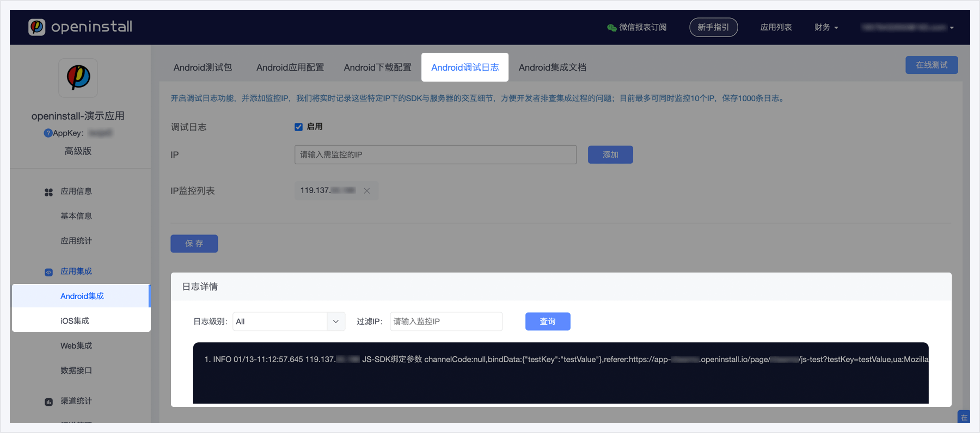Open the 新手指引 beginner guide button
Image resolution: width=980 pixels, height=433 pixels.
pyautogui.click(x=713, y=27)
